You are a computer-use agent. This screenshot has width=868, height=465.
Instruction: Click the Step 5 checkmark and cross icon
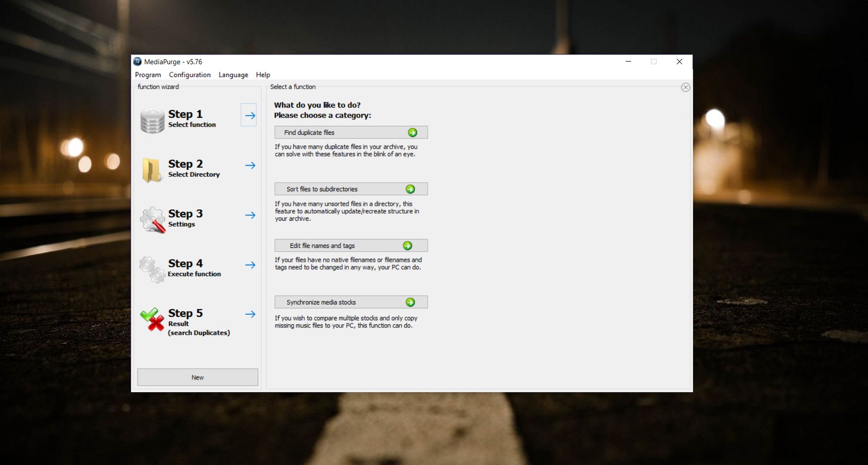pyautogui.click(x=152, y=319)
